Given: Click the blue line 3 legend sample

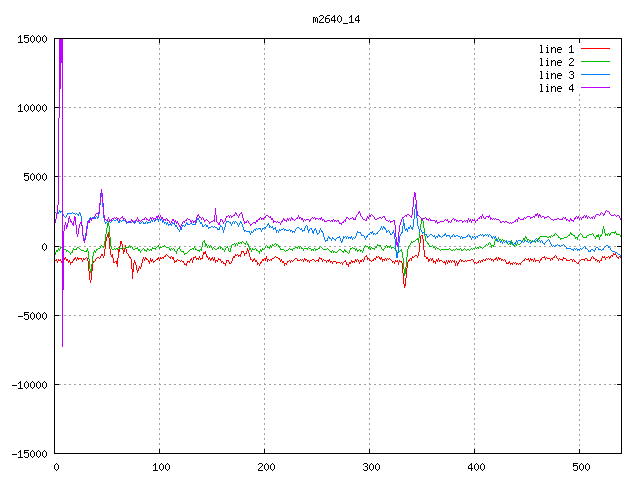Looking at the screenshot, I should click(x=596, y=75).
